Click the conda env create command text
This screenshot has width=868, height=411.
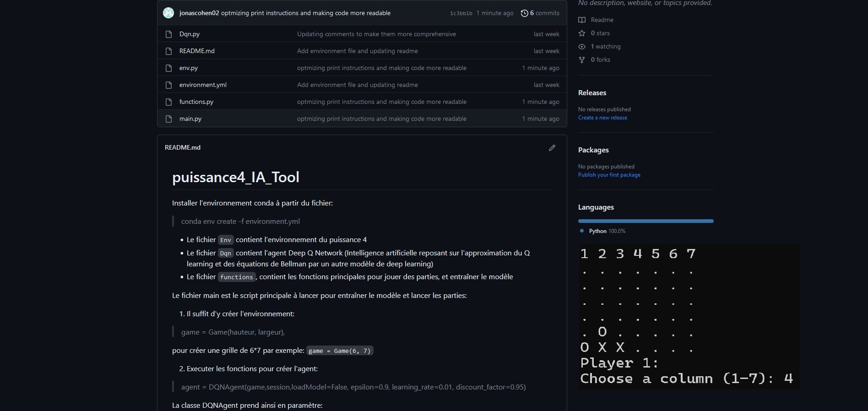click(240, 221)
